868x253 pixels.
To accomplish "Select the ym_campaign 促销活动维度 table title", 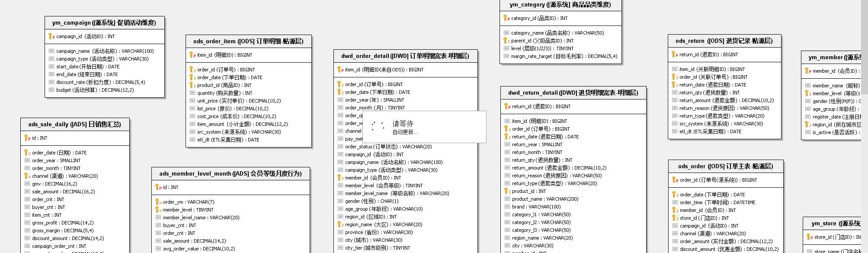I will coord(104,23).
